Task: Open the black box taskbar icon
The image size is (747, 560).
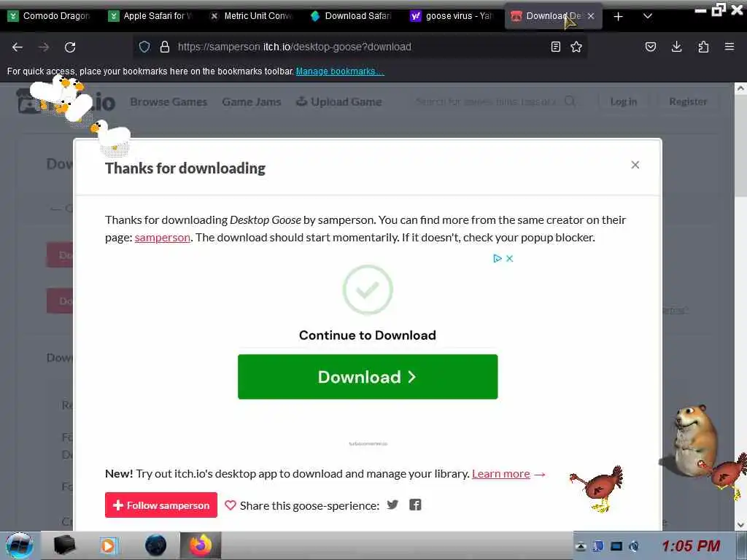Action: point(64,545)
